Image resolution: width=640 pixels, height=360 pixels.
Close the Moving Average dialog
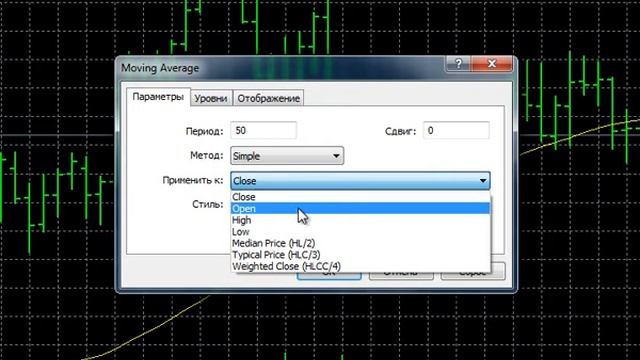pyautogui.click(x=491, y=64)
